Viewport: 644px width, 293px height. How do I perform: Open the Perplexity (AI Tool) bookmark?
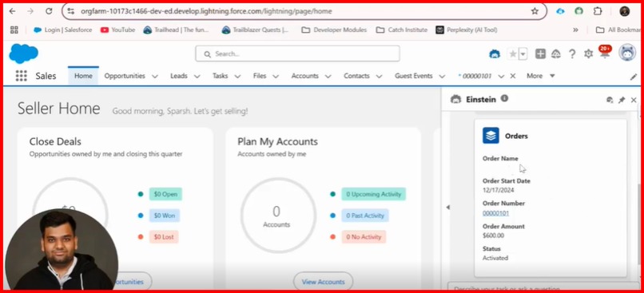coord(467,30)
